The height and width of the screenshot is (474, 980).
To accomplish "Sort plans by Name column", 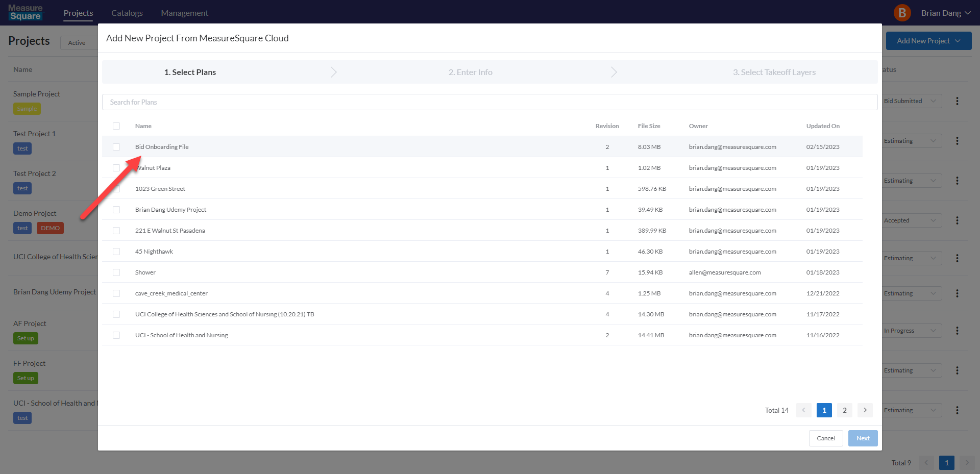I will 143,126.
